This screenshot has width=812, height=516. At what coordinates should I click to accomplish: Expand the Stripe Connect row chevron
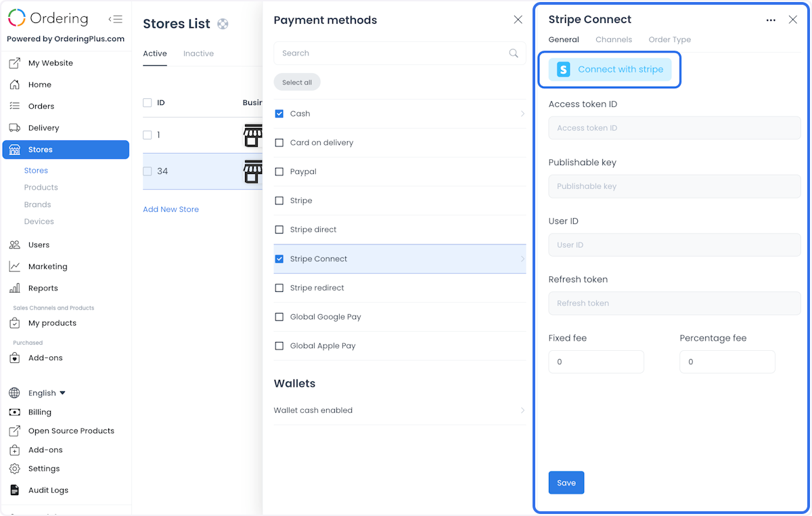pyautogui.click(x=522, y=259)
